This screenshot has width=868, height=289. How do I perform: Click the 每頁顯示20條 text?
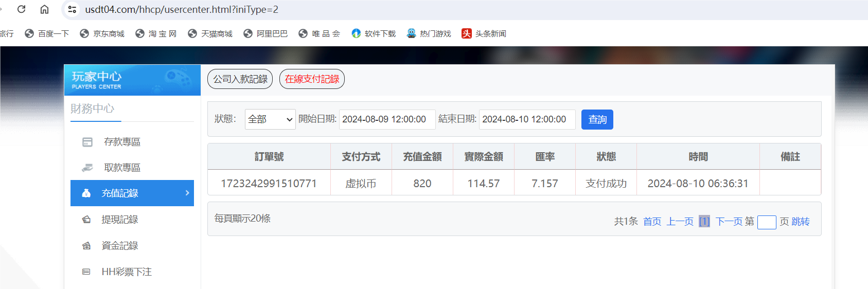[242, 219]
